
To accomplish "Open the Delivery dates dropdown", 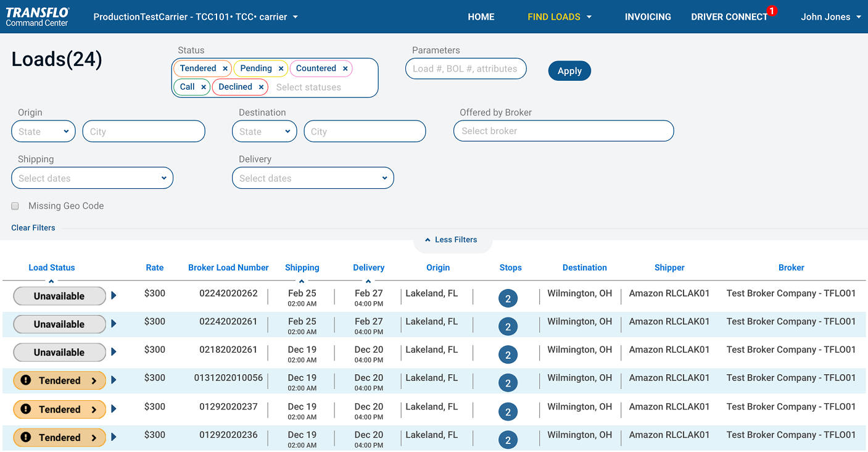I will point(313,178).
